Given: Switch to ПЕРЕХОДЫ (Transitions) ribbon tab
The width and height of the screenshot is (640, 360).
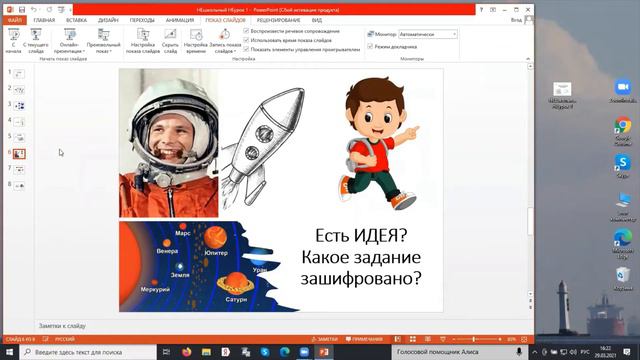Looking at the screenshot, I should click(142, 20).
